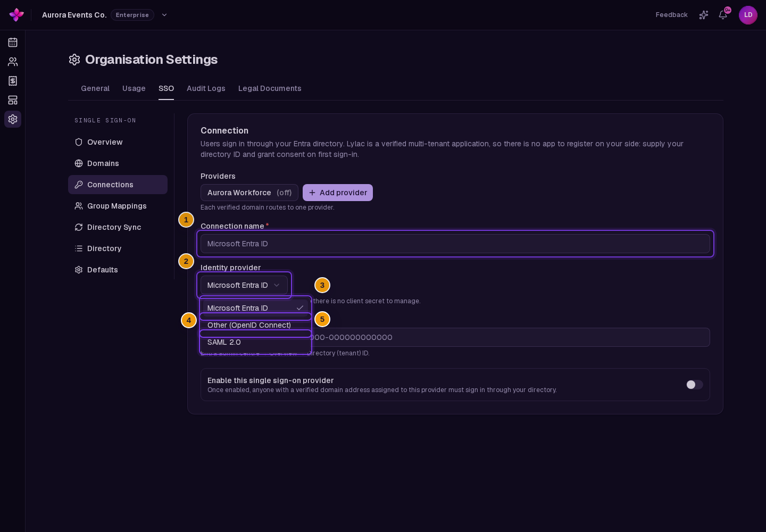Choose the checked Microsoft Entra ID option
This screenshot has width=766, height=532.
[x=255, y=308]
